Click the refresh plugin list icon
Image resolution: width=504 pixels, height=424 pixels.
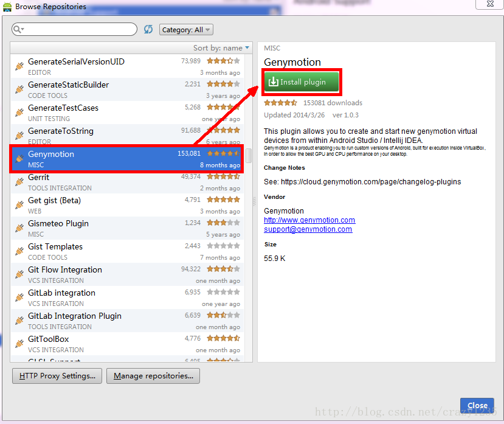pyautogui.click(x=148, y=29)
